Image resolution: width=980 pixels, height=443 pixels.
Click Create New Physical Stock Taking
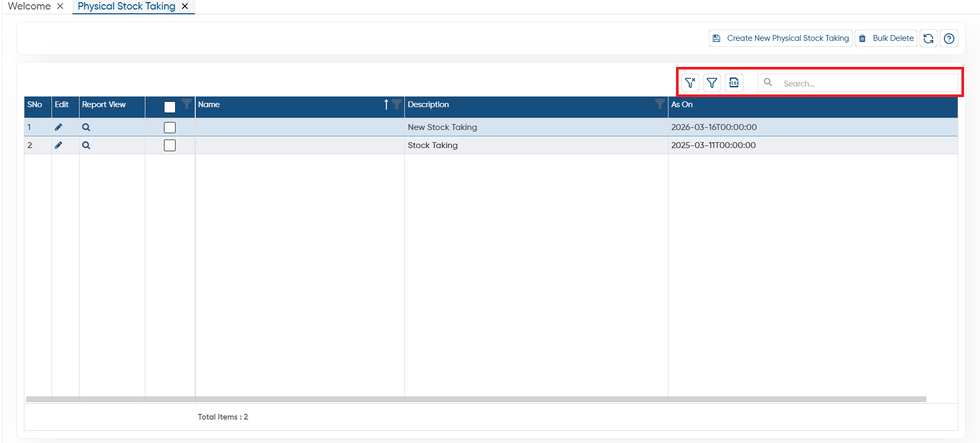click(x=780, y=38)
